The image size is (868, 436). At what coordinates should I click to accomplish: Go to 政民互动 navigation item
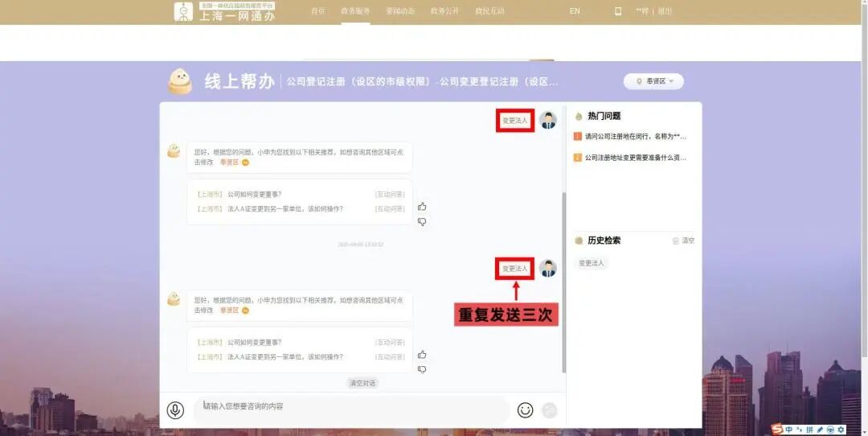[x=489, y=11]
